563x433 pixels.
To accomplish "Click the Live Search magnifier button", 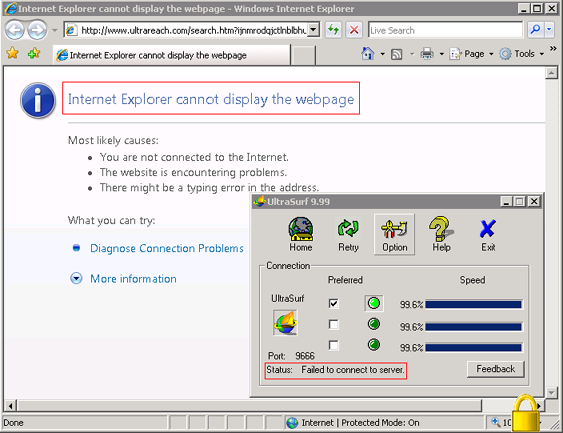I will 535,30.
